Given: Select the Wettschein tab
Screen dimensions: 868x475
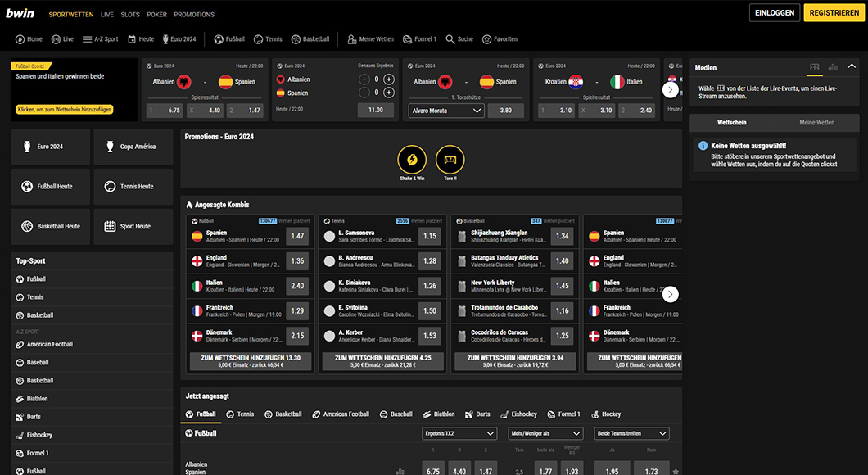Looking at the screenshot, I should click(732, 122).
